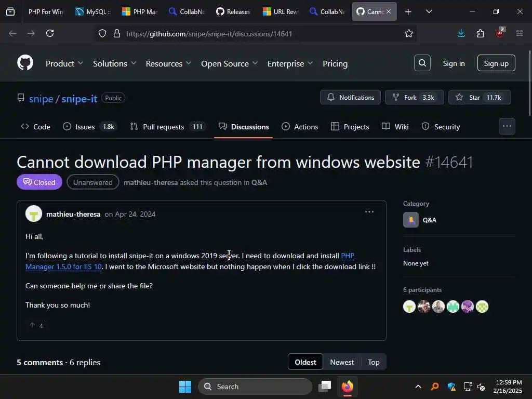Viewport: 532px width, 399px height.
Task: Switch to the 'MySQL' browser tab
Action: pyautogui.click(x=92, y=11)
